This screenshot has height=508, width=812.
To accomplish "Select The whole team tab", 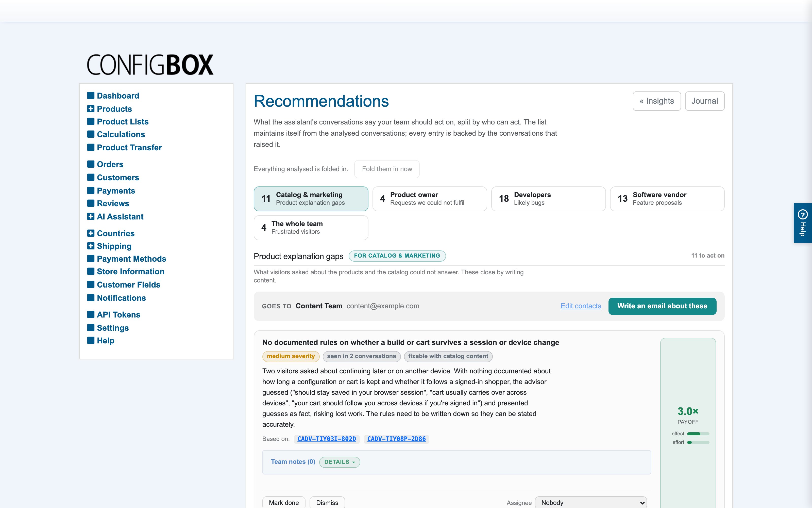I will (311, 228).
